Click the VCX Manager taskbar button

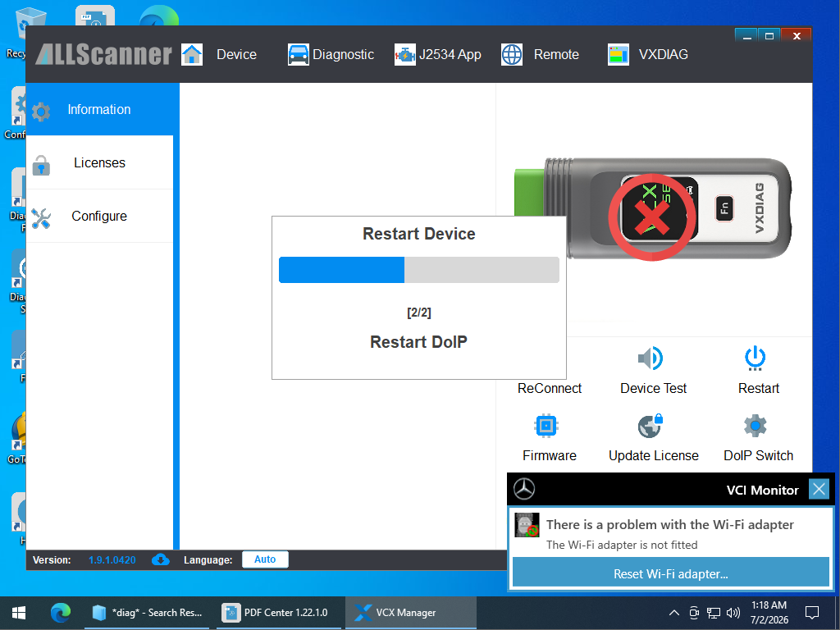tap(410, 613)
